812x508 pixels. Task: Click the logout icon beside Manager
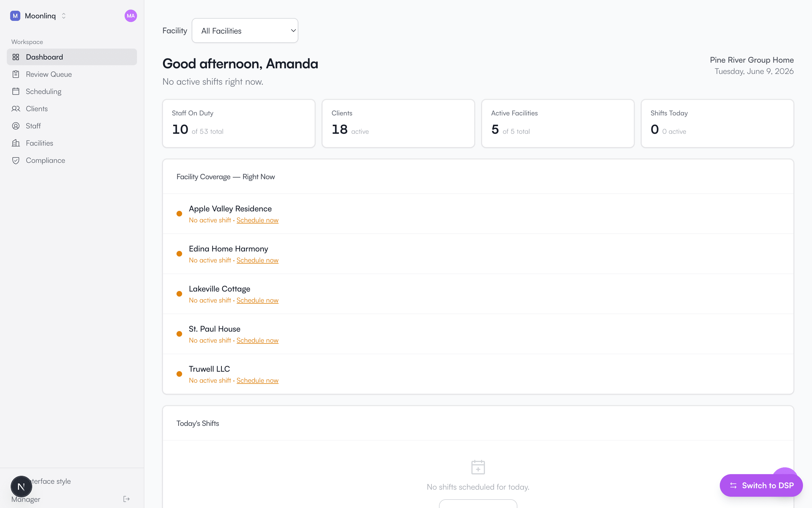point(126,499)
